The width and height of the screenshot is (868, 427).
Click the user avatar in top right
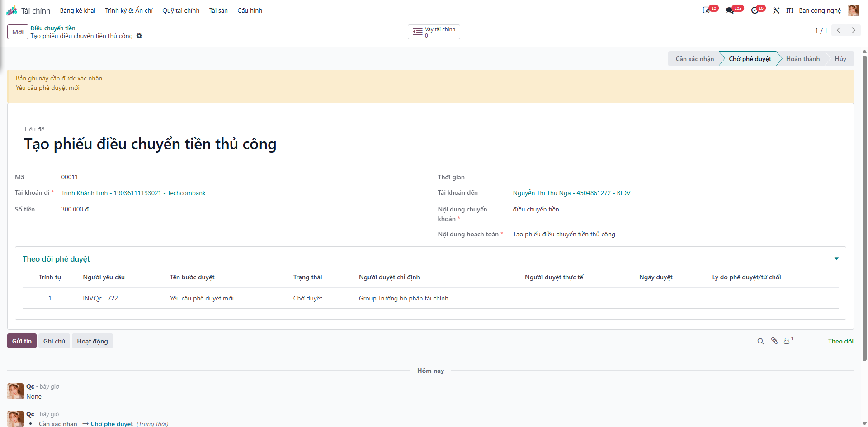click(x=854, y=10)
